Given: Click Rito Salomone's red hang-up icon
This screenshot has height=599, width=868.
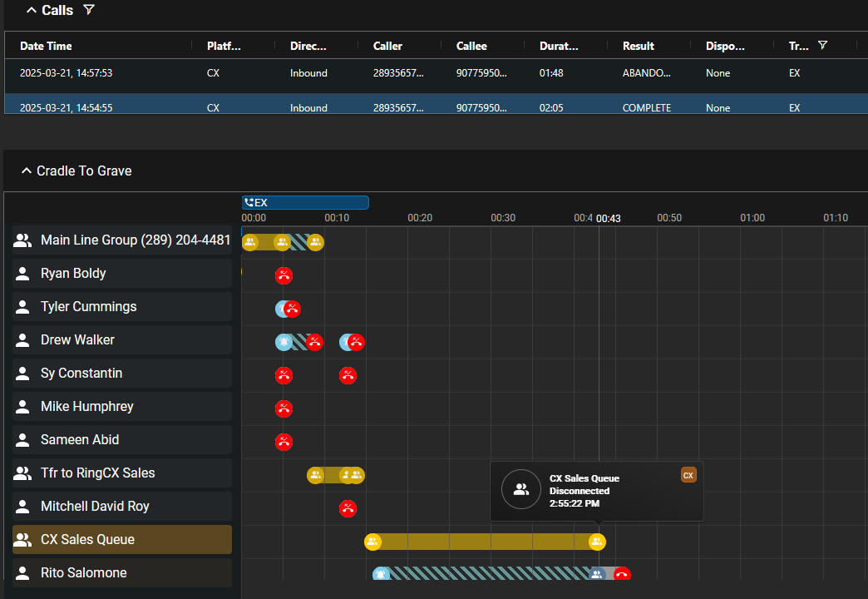Looking at the screenshot, I should click(622, 573).
